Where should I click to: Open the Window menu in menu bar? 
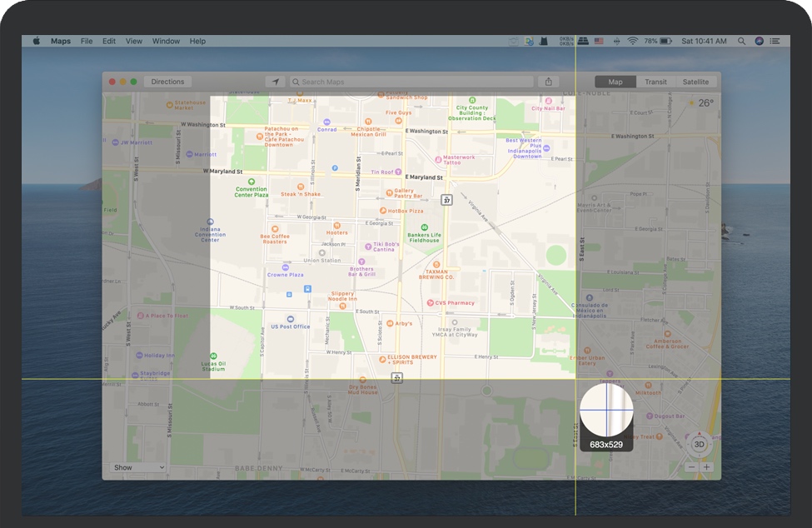166,40
